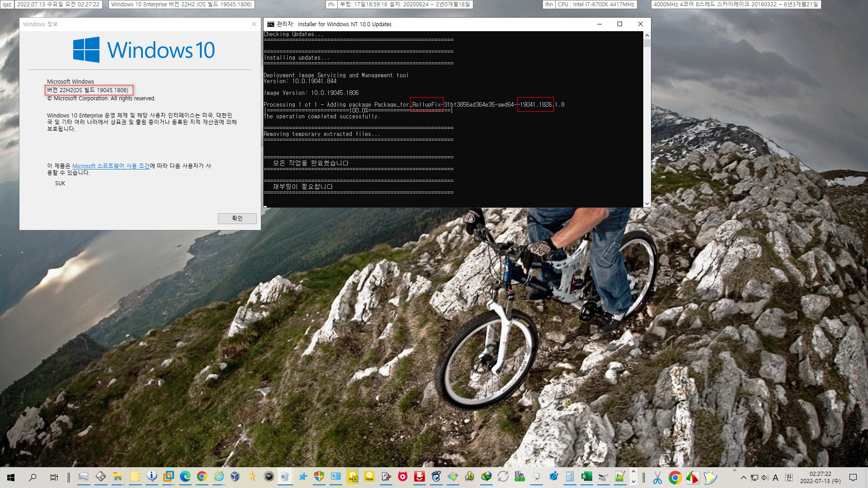868x488 pixels.
Task: Click the 확인 button in Windows 정보 dialog
Action: click(237, 218)
